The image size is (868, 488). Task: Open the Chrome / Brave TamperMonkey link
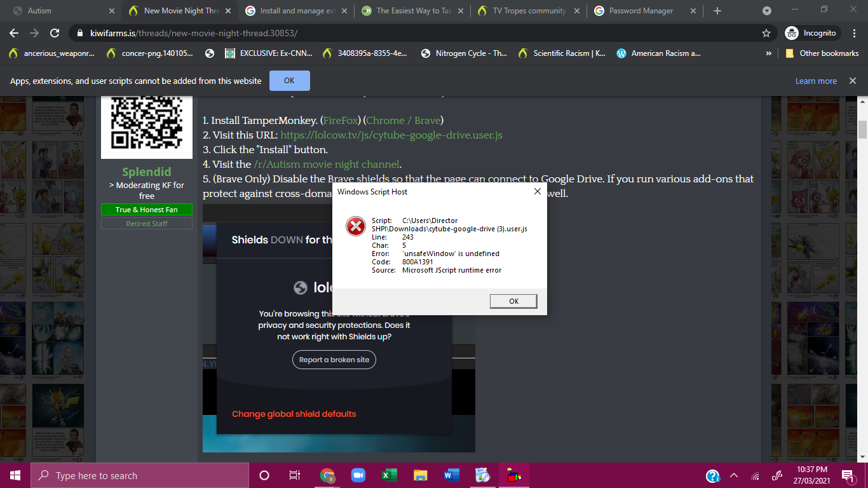click(403, 120)
